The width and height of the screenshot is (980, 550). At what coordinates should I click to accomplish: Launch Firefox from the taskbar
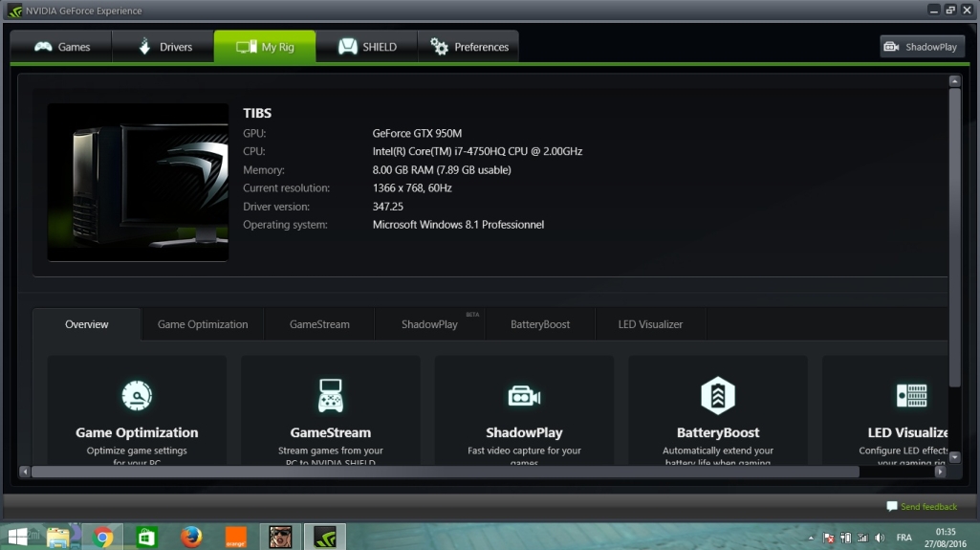coord(191,537)
